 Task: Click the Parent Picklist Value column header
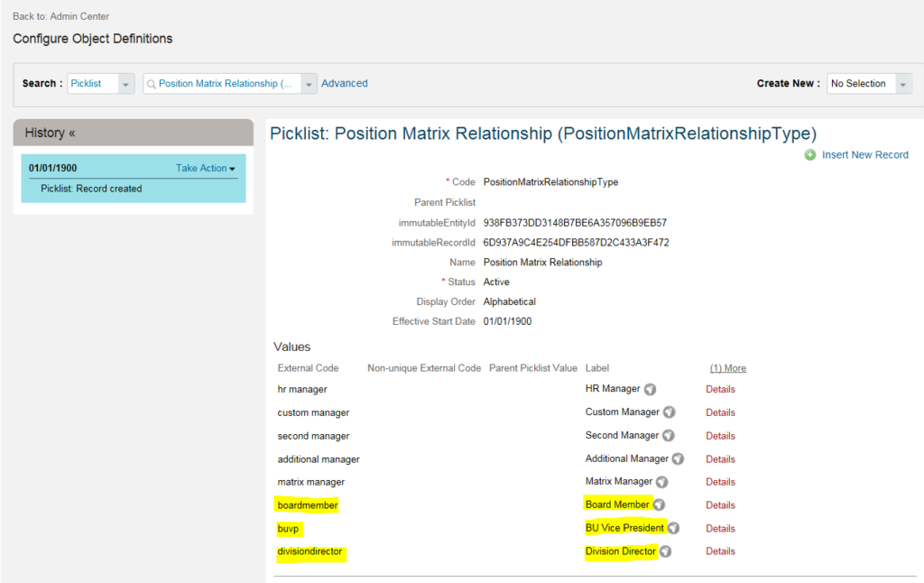532,368
